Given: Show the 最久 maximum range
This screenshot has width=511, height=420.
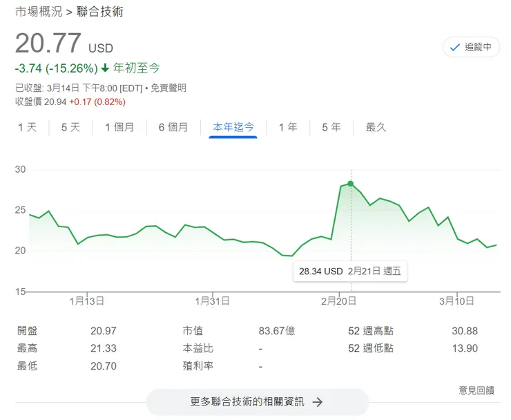Looking at the screenshot, I should click(376, 127).
